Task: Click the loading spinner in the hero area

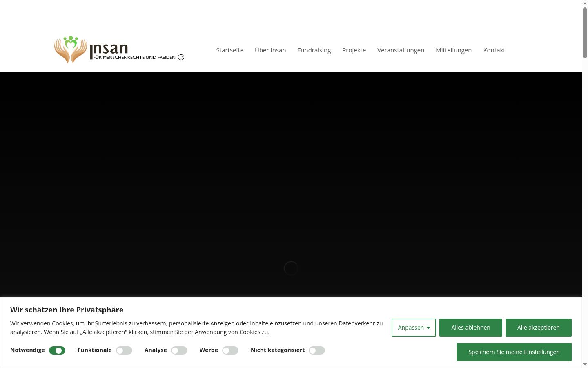Action: (291, 268)
